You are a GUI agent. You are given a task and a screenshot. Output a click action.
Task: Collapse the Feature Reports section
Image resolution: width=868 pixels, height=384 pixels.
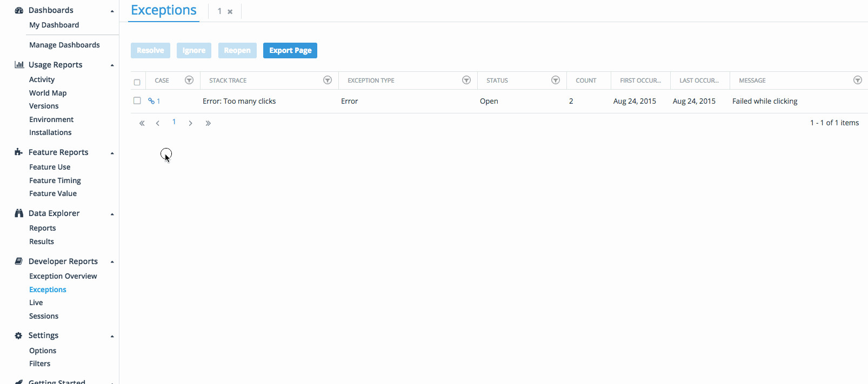(x=112, y=153)
